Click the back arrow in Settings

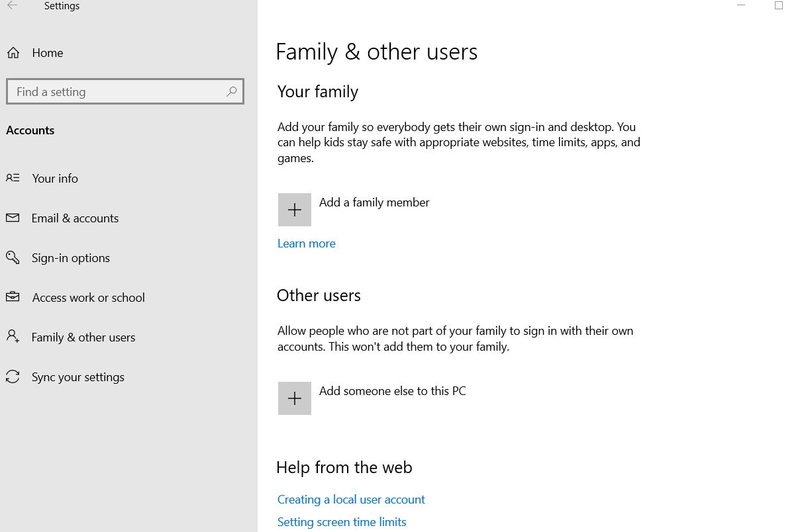pyautogui.click(x=13, y=5)
